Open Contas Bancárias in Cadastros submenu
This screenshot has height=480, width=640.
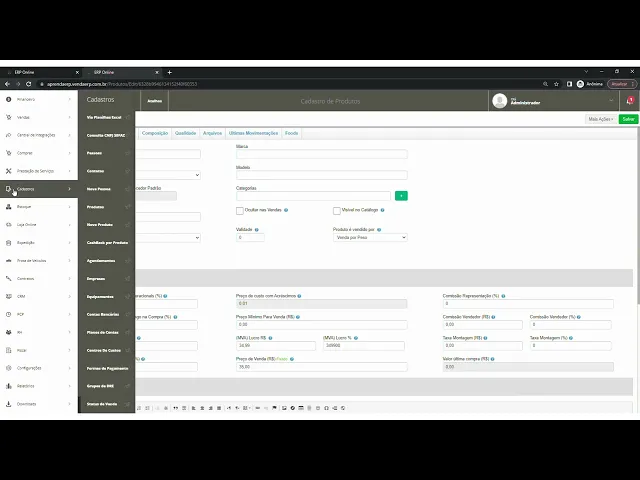[103, 314]
